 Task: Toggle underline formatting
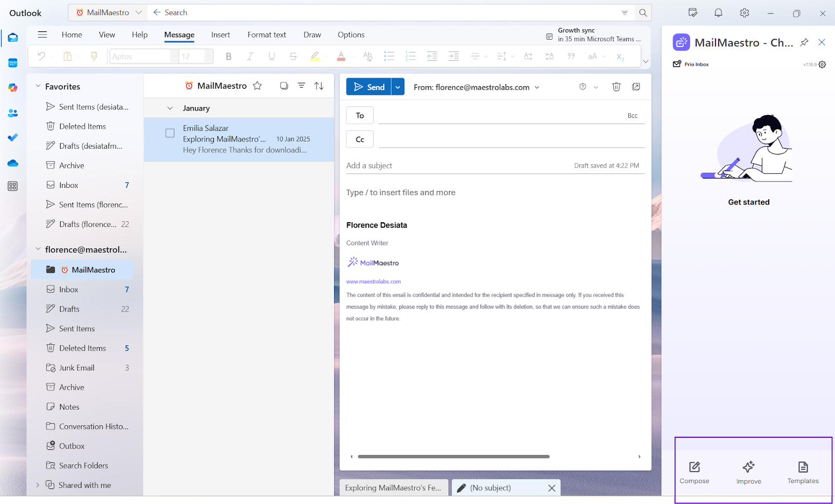pos(271,56)
